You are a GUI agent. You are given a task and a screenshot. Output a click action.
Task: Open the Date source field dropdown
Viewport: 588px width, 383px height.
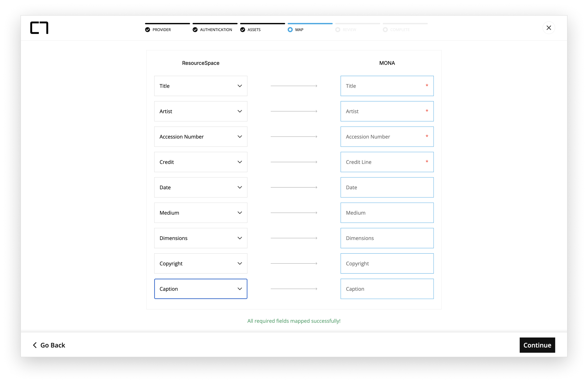coord(201,187)
